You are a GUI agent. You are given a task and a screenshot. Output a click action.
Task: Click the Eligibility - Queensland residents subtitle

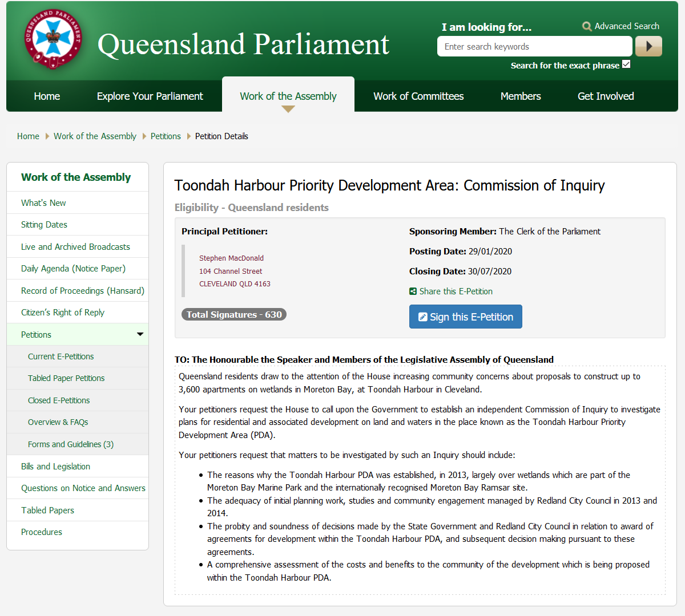[x=252, y=208]
